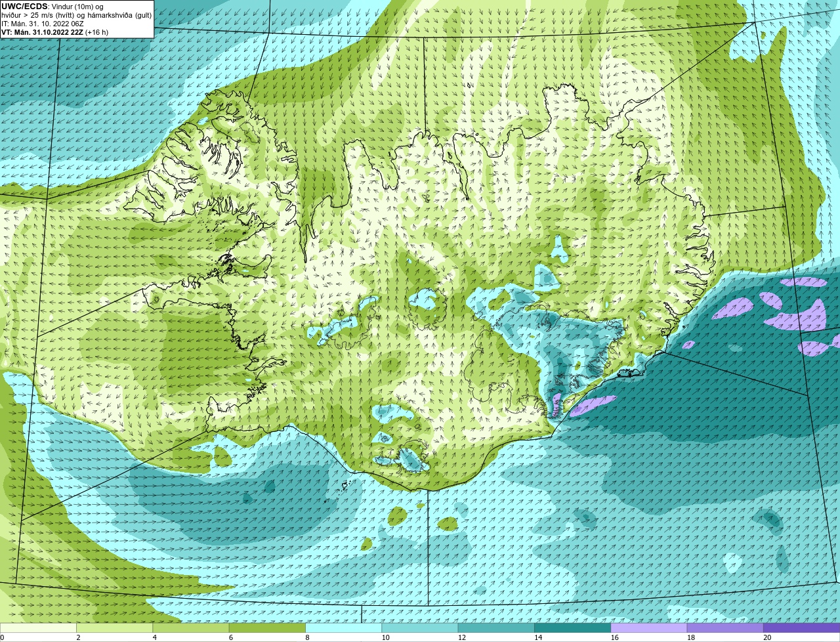
Task: Click the '(+16 h)' forecast offset text
Action: pos(97,32)
